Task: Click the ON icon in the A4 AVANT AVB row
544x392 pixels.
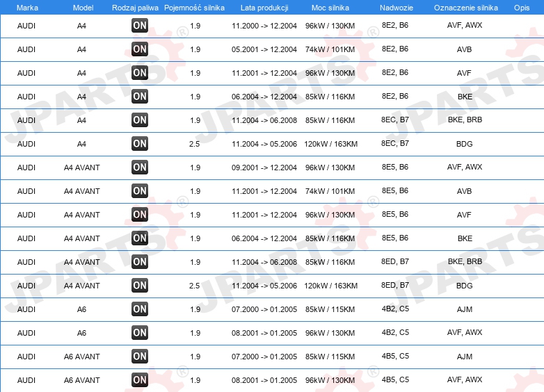Action: click(140, 191)
